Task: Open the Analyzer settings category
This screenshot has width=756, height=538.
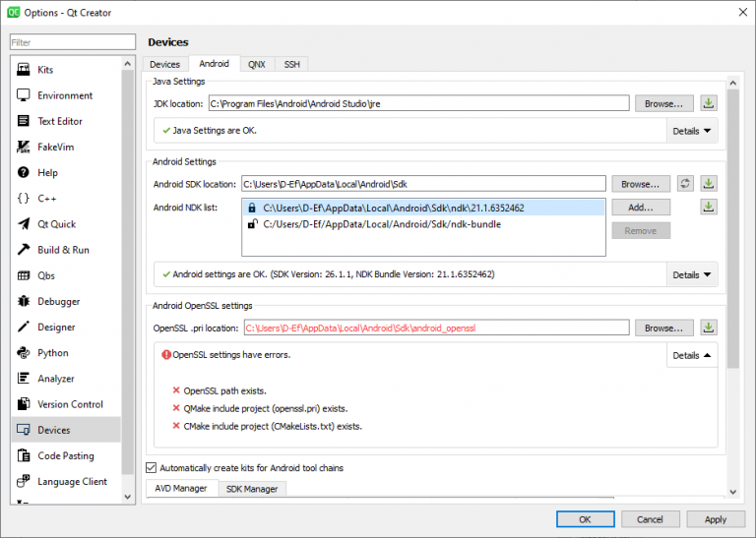Action: point(66,379)
